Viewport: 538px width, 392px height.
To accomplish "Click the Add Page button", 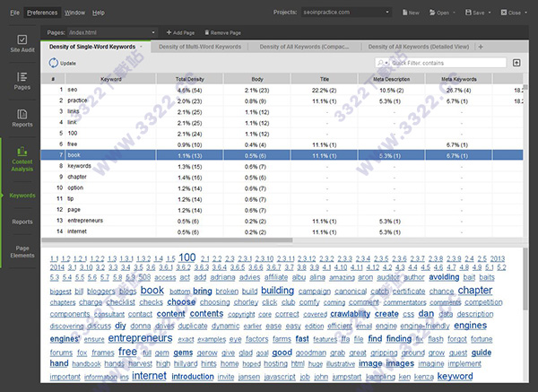I will point(180,32).
